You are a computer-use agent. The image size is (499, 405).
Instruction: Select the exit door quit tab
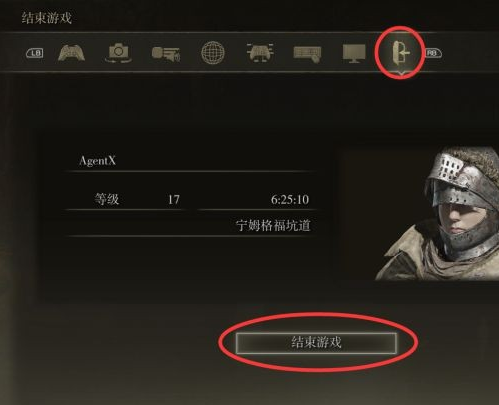(x=400, y=53)
